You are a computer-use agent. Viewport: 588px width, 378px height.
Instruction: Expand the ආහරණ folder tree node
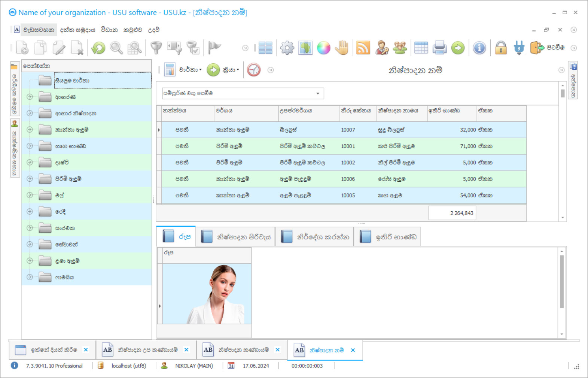click(x=30, y=97)
